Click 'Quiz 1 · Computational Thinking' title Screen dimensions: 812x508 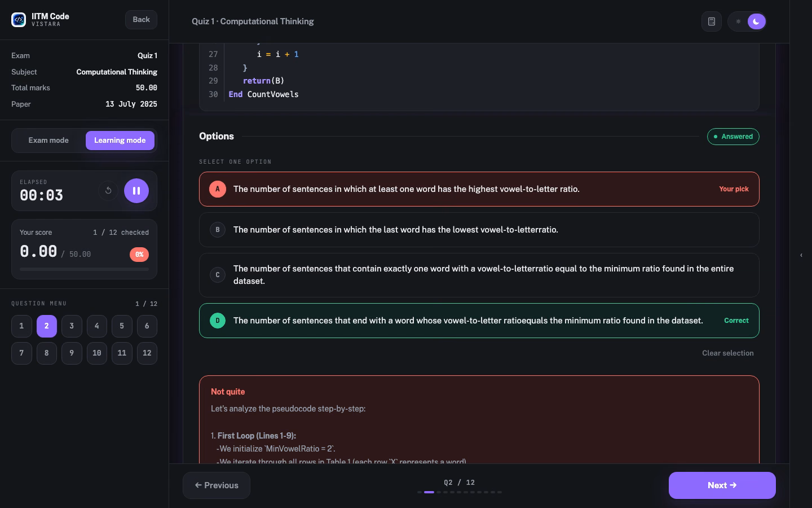point(253,21)
